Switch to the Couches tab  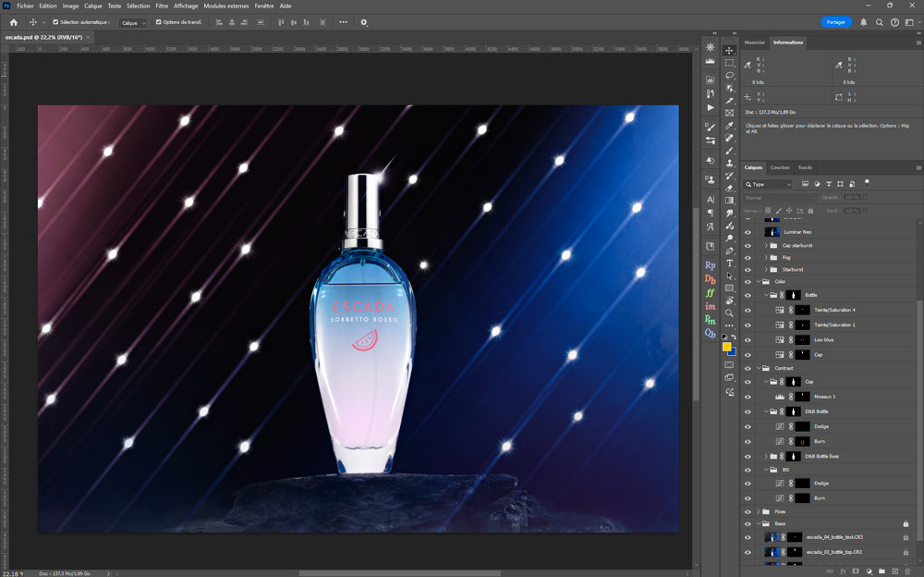[x=780, y=167]
